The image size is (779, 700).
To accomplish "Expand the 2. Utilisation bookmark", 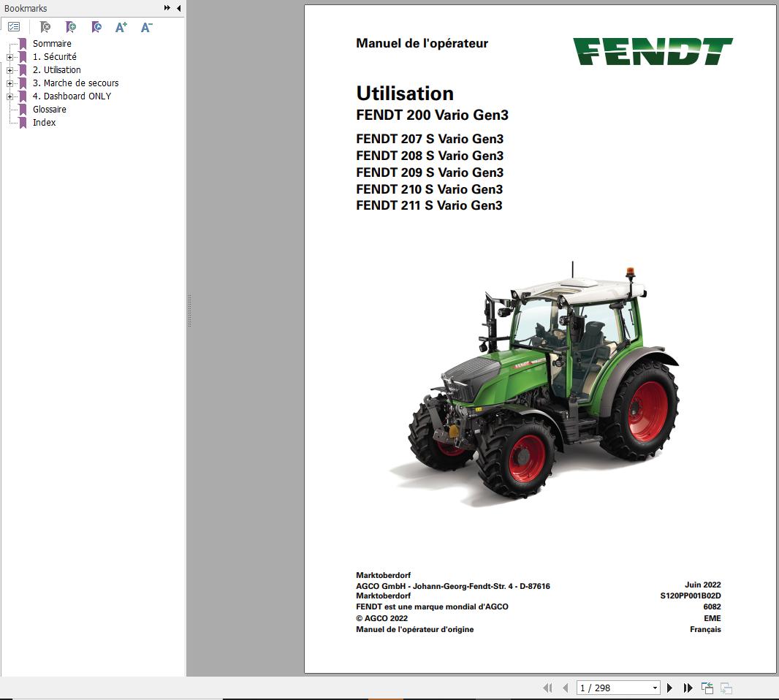I will [10, 70].
